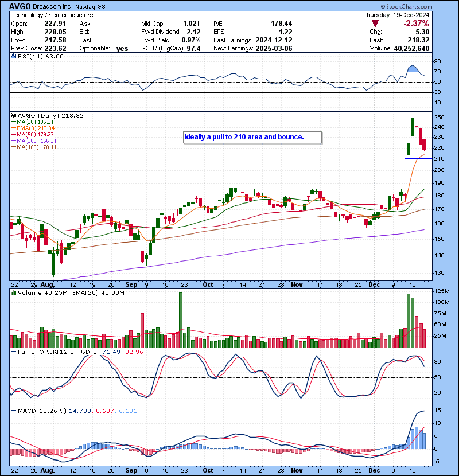Viewport: 459px width, 476px height.
Task: Click the Volume value 40,252,640 in header
Action: pyautogui.click(x=411, y=49)
